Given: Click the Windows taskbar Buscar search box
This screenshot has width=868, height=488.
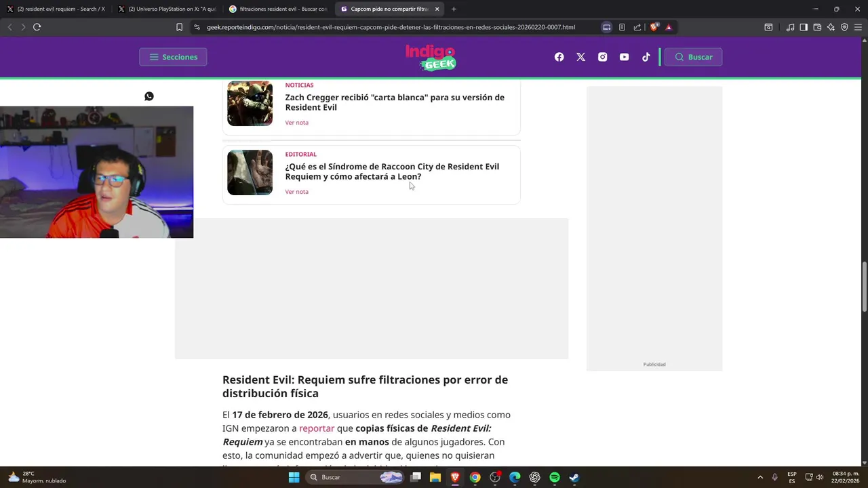Looking at the screenshot, I should point(356,477).
